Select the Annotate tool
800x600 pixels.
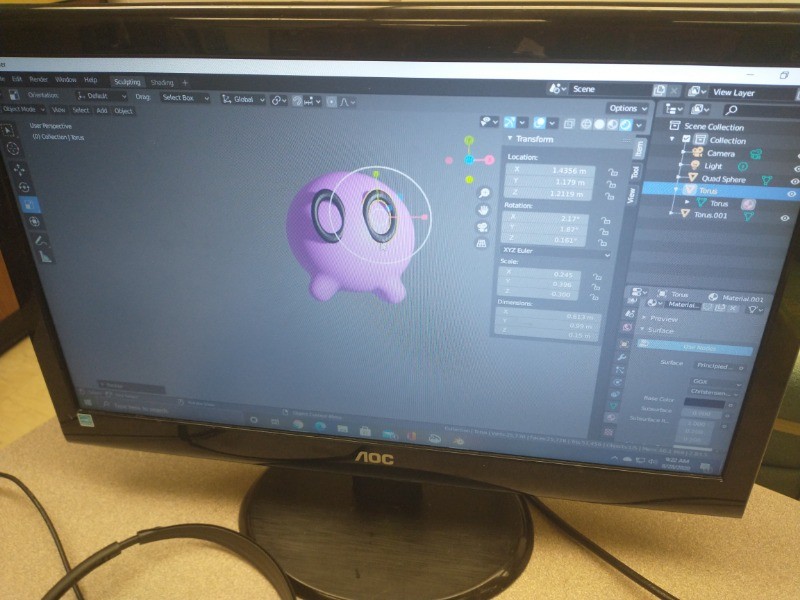point(40,240)
